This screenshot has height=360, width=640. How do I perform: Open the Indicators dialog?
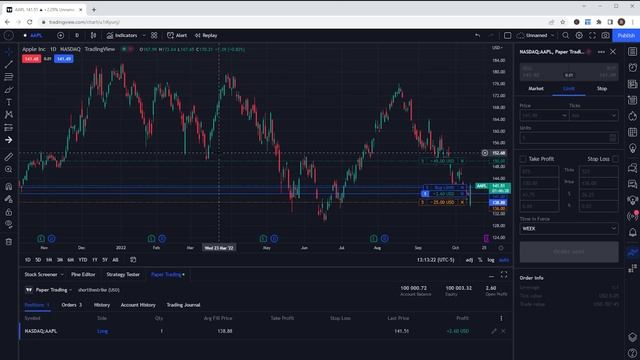pos(122,36)
